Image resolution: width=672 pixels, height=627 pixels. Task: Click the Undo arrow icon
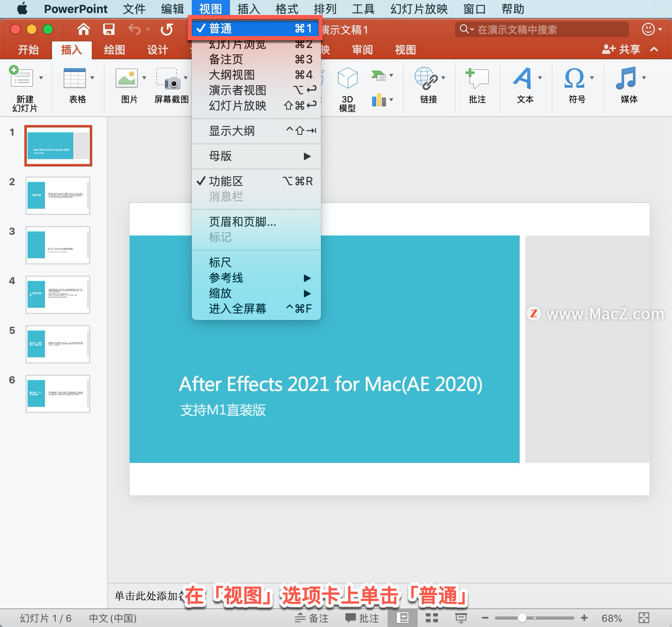[134, 29]
